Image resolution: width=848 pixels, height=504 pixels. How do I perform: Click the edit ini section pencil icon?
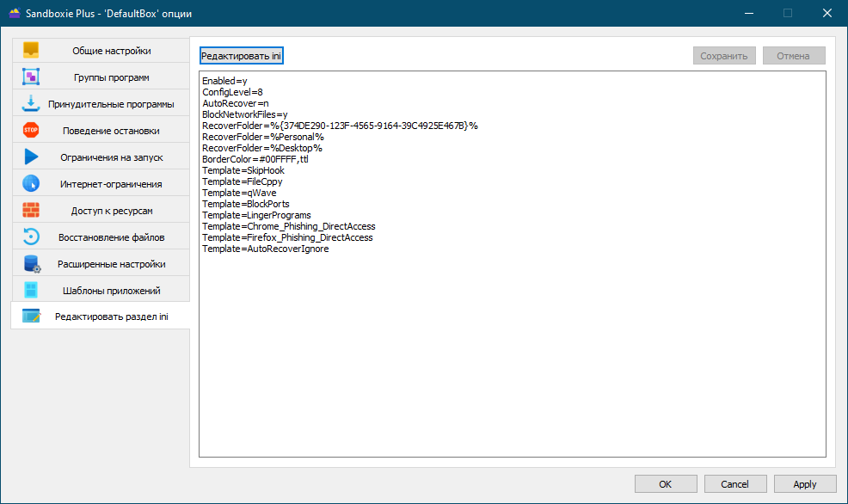(x=31, y=316)
